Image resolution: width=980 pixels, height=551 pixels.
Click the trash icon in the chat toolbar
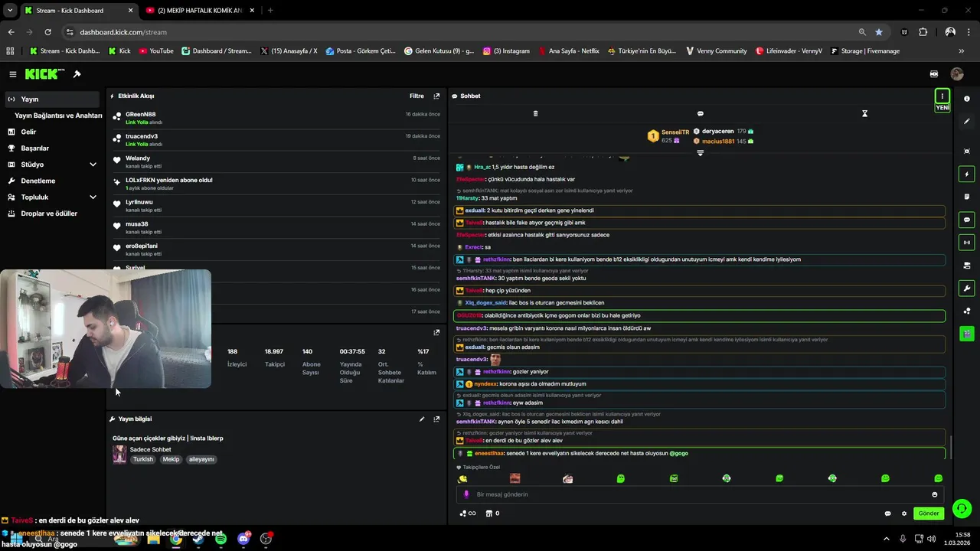[535, 113]
